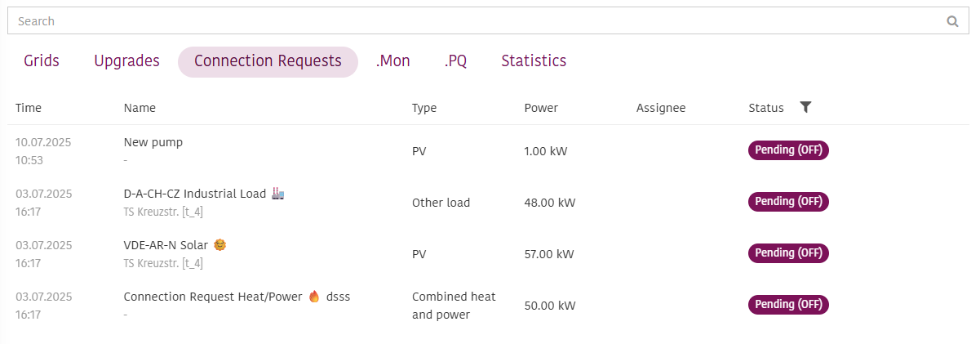Click Pending (OFF) badge for VDE-AR-N Solar
Screen dimensions: 980x344
[788, 253]
